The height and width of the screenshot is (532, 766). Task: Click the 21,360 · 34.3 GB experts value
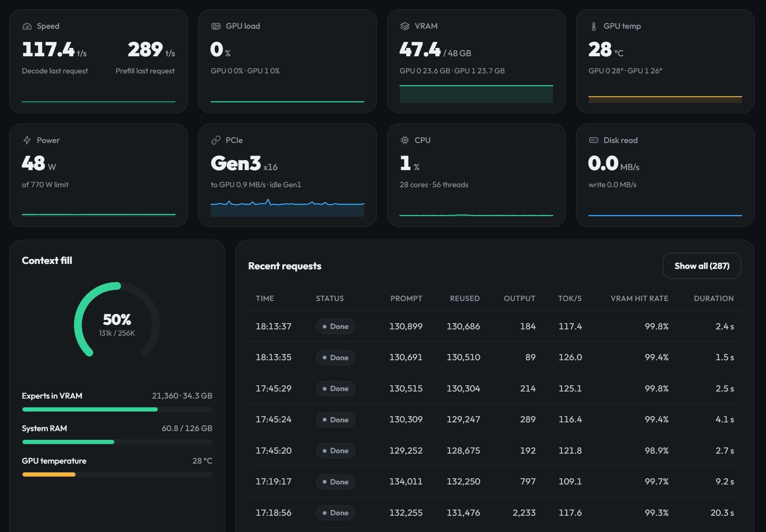click(182, 396)
